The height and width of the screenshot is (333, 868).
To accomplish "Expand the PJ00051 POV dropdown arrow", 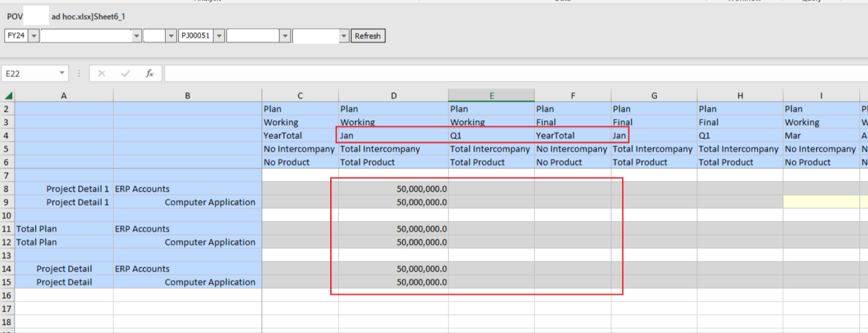I will 219,36.
